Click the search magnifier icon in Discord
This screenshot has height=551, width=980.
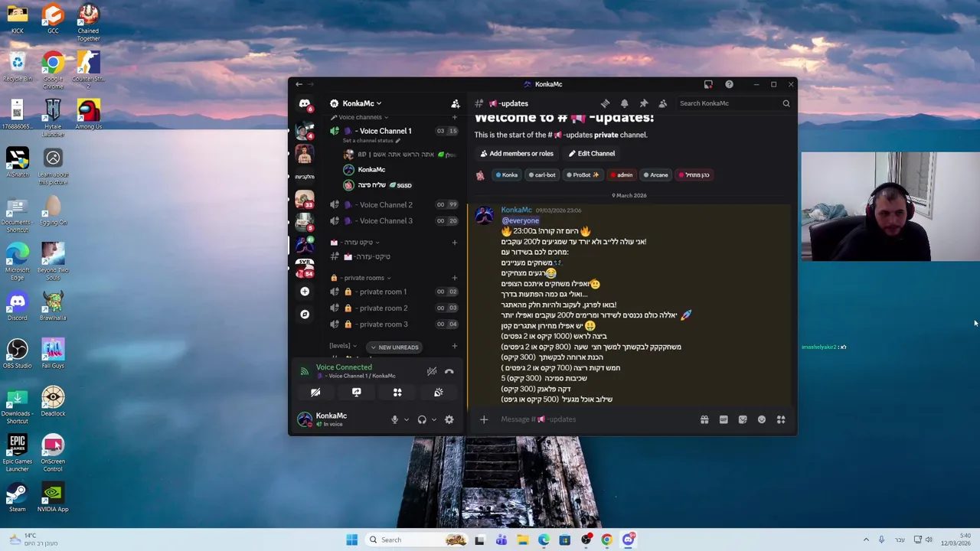point(786,103)
